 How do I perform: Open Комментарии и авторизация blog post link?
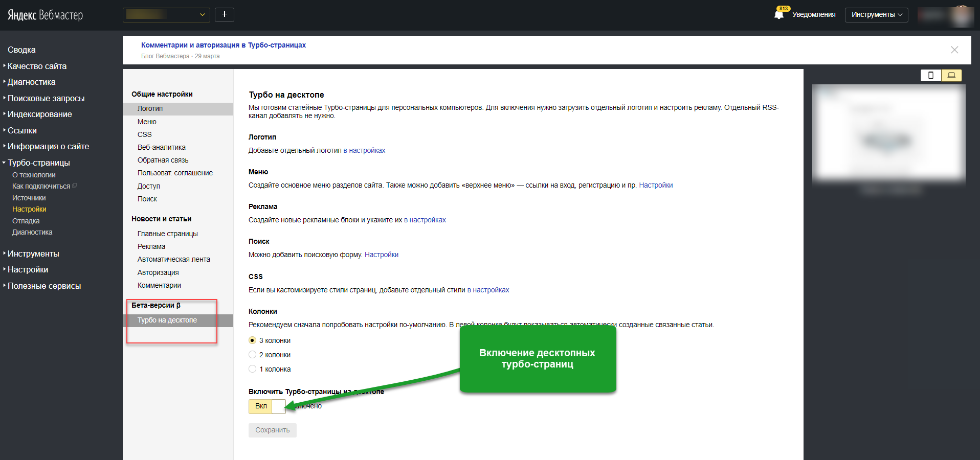tap(224, 45)
